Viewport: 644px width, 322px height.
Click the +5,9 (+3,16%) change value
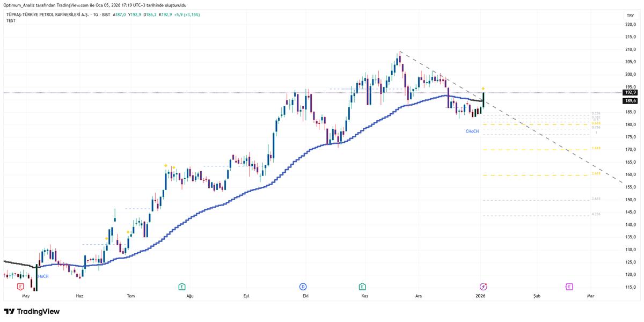(x=187, y=14)
